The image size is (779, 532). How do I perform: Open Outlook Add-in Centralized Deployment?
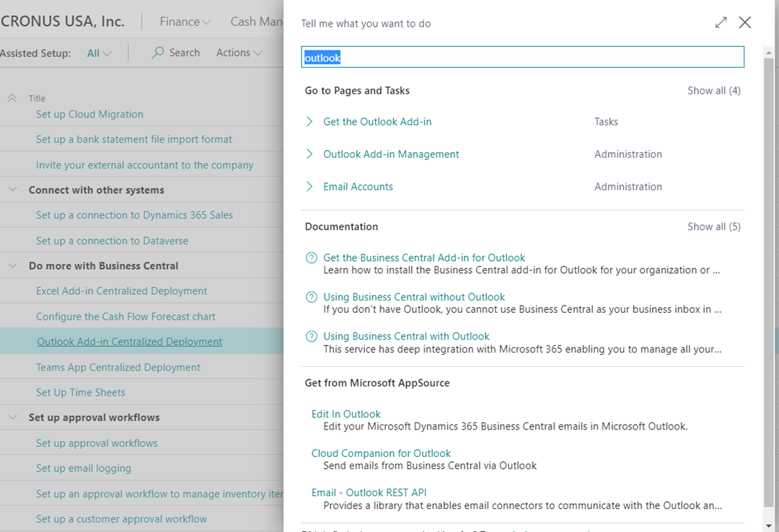point(129,342)
